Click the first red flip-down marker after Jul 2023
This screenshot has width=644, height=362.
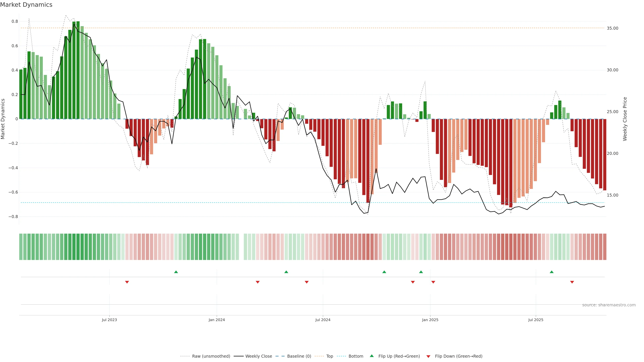(x=127, y=282)
